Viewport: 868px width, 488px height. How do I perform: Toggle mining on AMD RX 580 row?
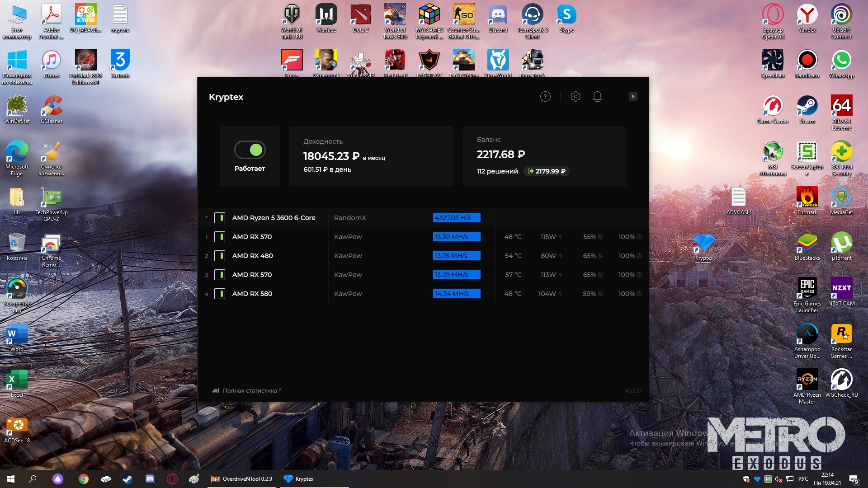point(220,294)
